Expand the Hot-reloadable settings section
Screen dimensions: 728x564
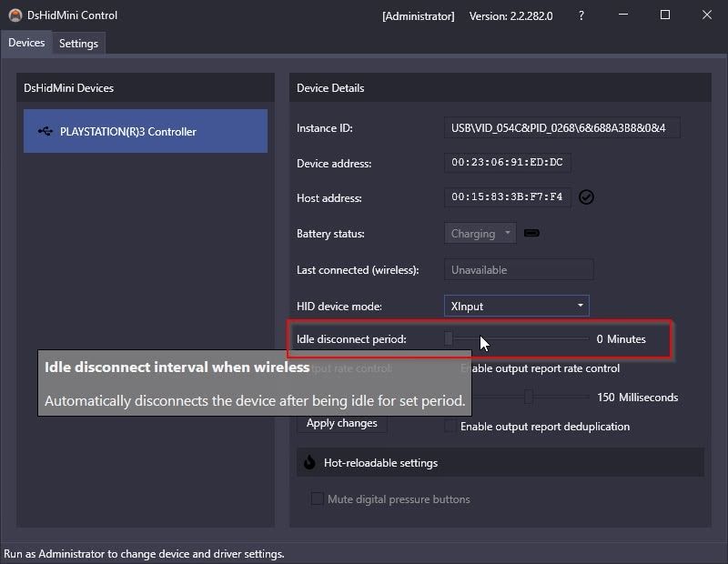click(x=500, y=463)
